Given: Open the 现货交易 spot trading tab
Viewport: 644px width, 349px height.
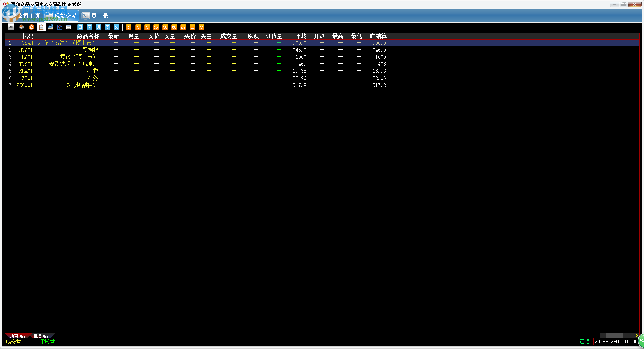Looking at the screenshot, I should [61, 16].
